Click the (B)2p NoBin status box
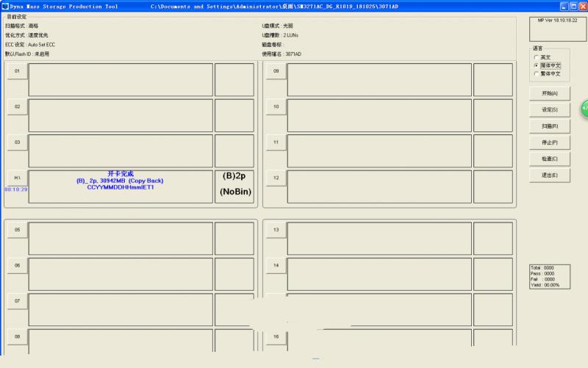Viewport: 588px width, 368px height. point(234,187)
